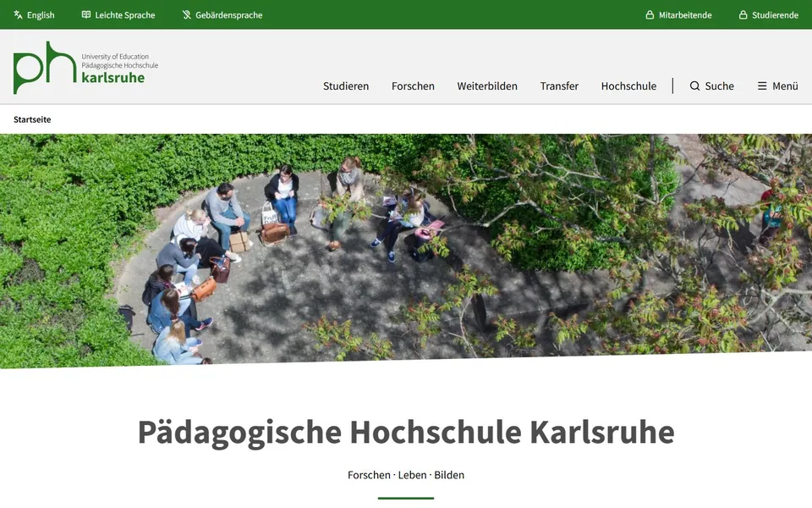812x508 pixels.
Task: Click the lock icon beside Mitarbeitende
Action: click(x=650, y=14)
